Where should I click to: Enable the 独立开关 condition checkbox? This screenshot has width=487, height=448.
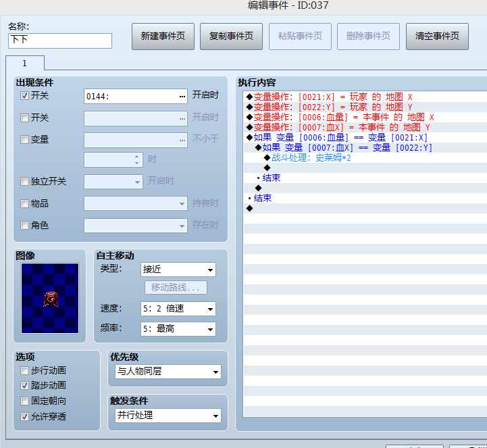pos(24,182)
